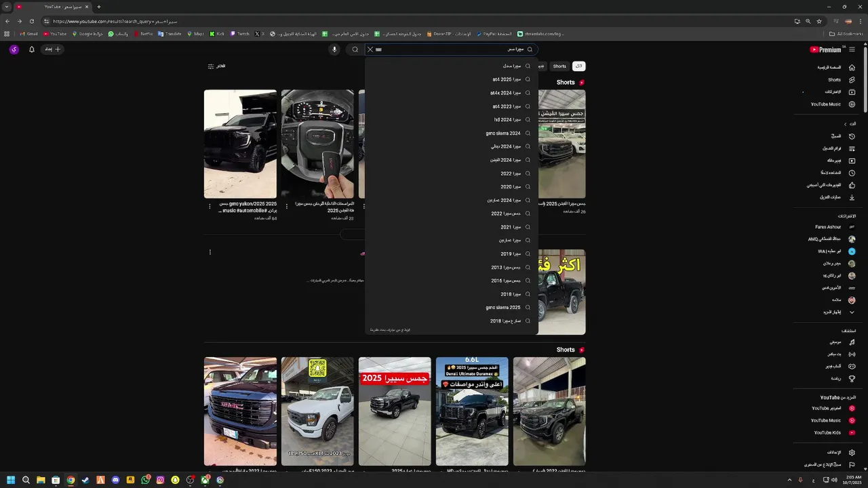
Task: Open the WA subscription channel
Action: tap(836, 251)
